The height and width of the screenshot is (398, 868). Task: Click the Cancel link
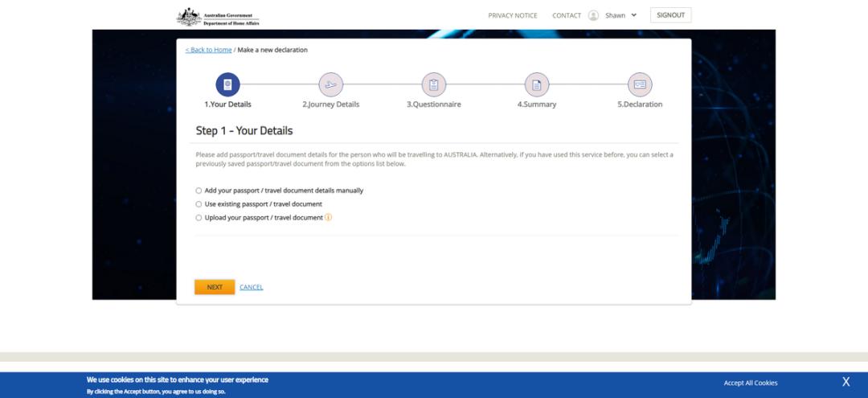(x=251, y=287)
